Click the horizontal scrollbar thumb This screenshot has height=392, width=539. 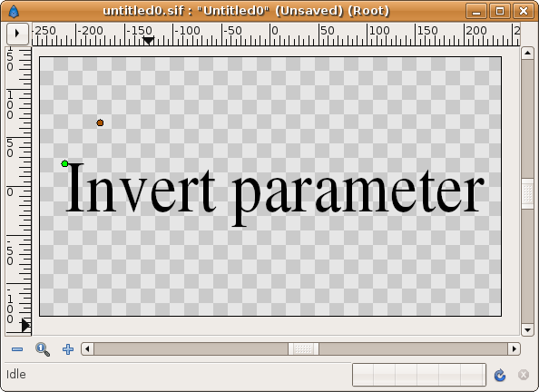pos(303,349)
